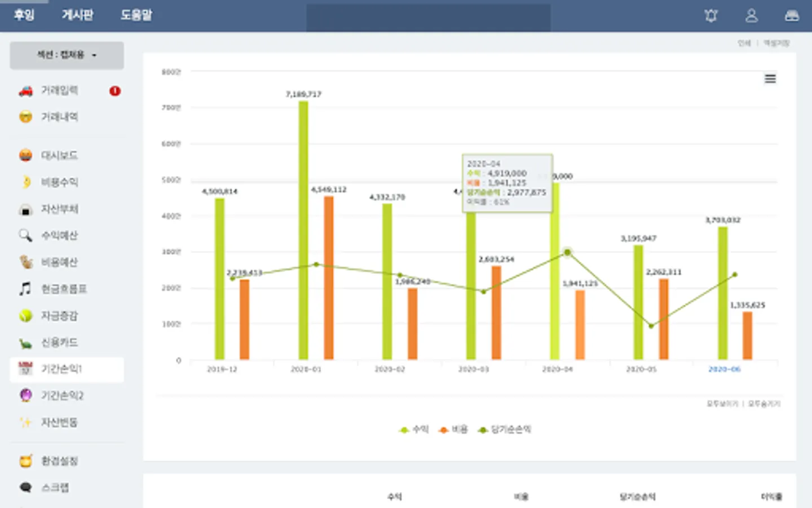Viewport: 812px width, 508px height.
Task: Click the red alert badge beside 거래입력
Action: pos(115,90)
